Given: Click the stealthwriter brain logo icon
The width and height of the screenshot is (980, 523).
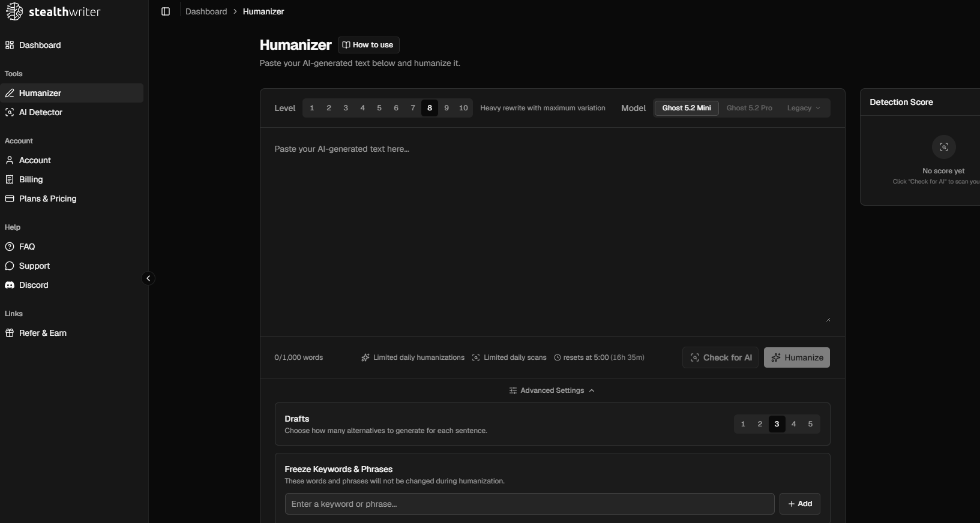Looking at the screenshot, I should point(14,11).
